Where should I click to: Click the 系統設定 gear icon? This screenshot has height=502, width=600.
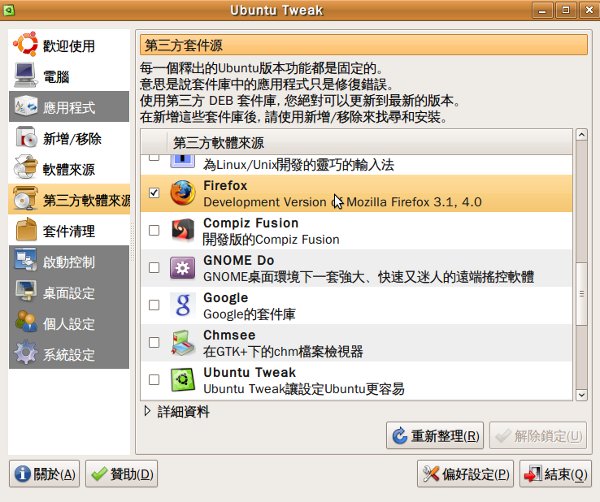[x=26, y=352]
